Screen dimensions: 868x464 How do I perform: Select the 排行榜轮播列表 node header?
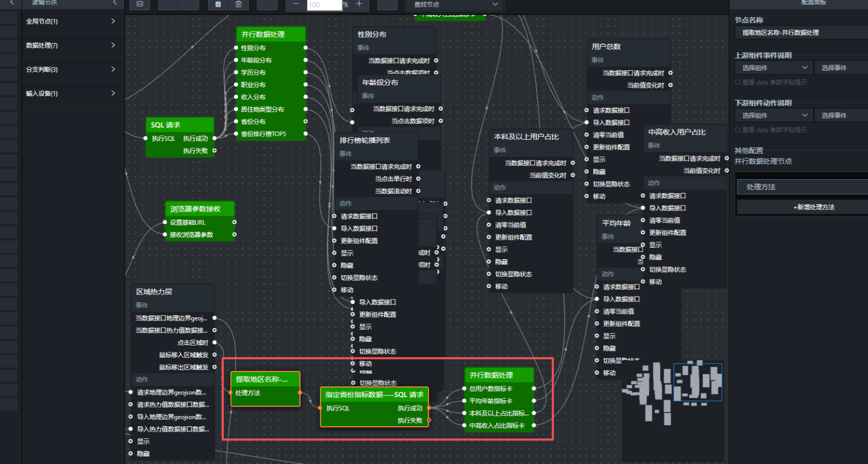(376, 140)
